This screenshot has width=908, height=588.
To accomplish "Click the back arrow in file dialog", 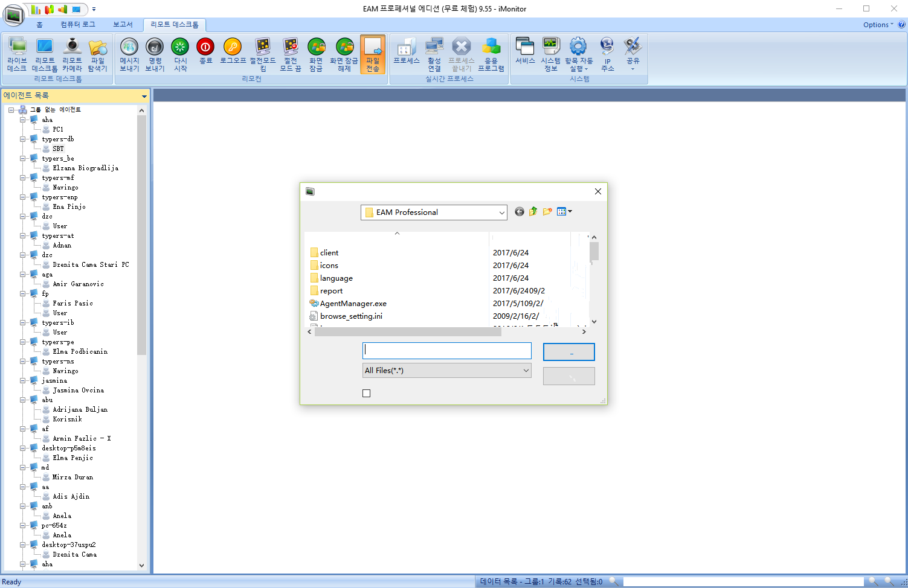I will pyautogui.click(x=520, y=212).
